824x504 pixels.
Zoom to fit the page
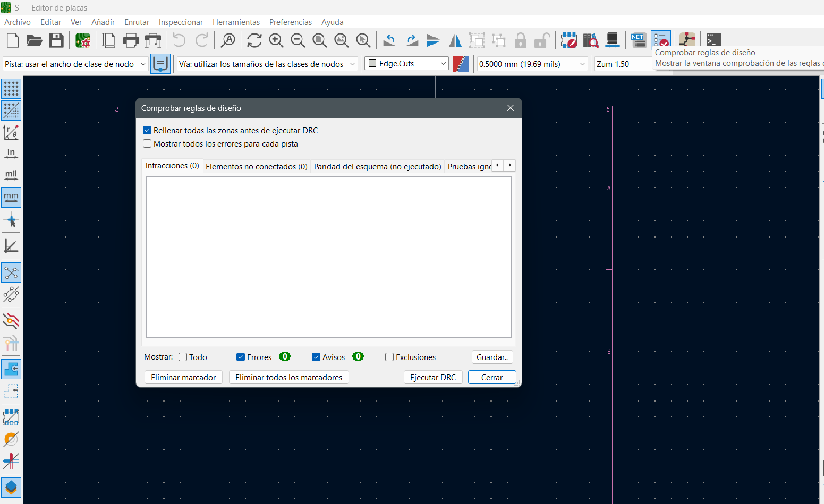(x=320, y=40)
